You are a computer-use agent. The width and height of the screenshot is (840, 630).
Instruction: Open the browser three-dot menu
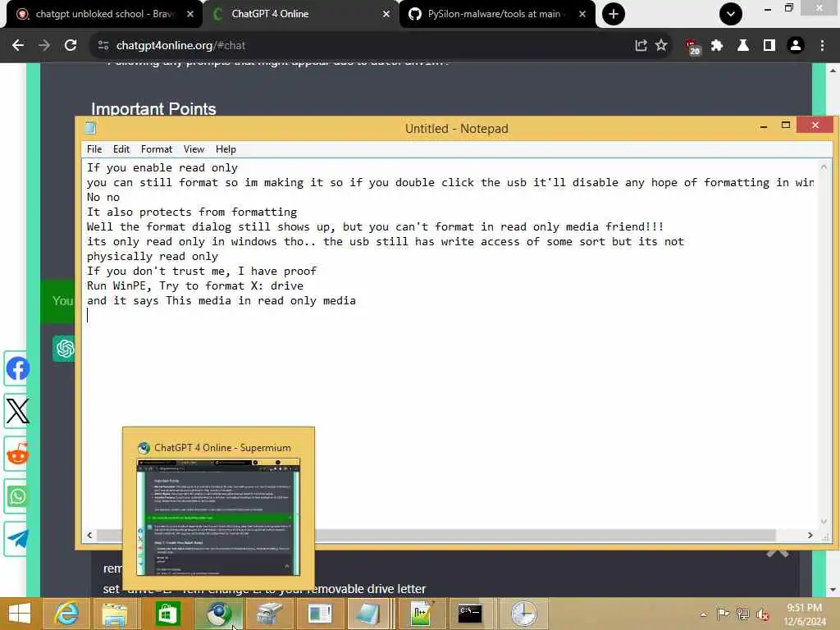pos(822,46)
